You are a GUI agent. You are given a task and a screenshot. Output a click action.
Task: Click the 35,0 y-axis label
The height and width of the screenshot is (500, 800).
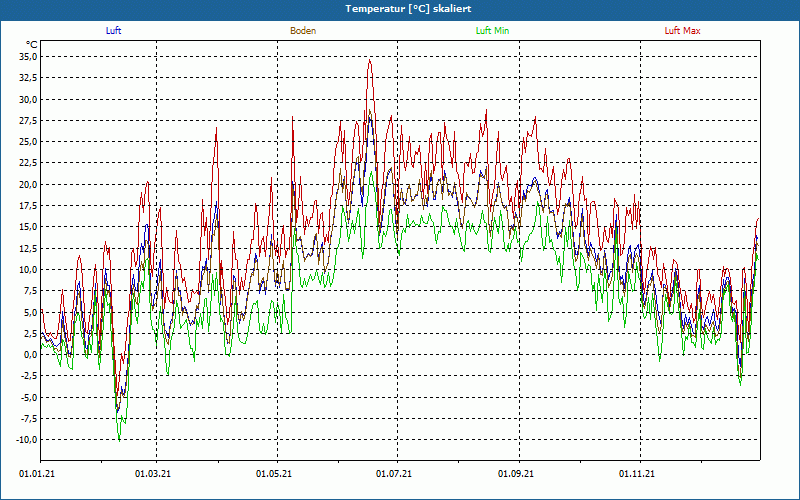coord(28,57)
